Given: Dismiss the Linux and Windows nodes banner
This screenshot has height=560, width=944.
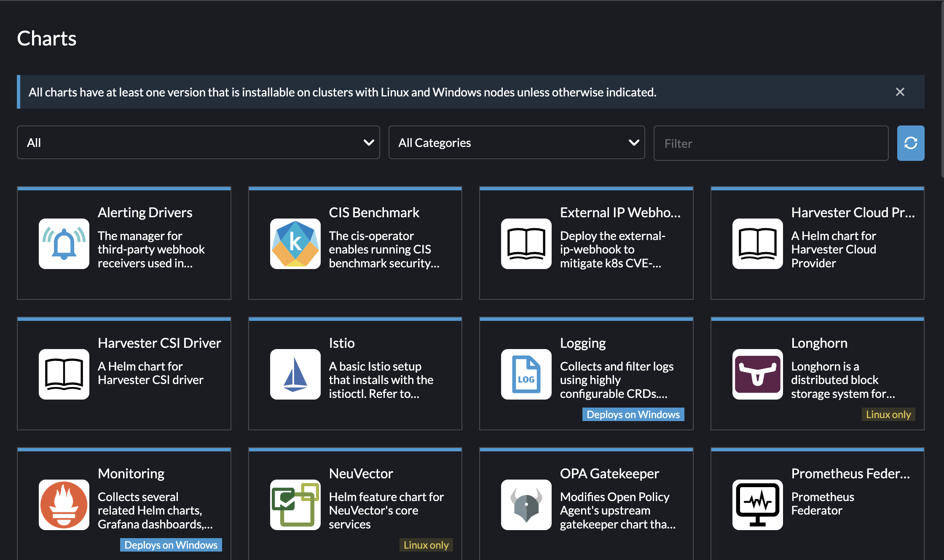Looking at the screenshot, I should pyautogui.click(x=900, y=92).
